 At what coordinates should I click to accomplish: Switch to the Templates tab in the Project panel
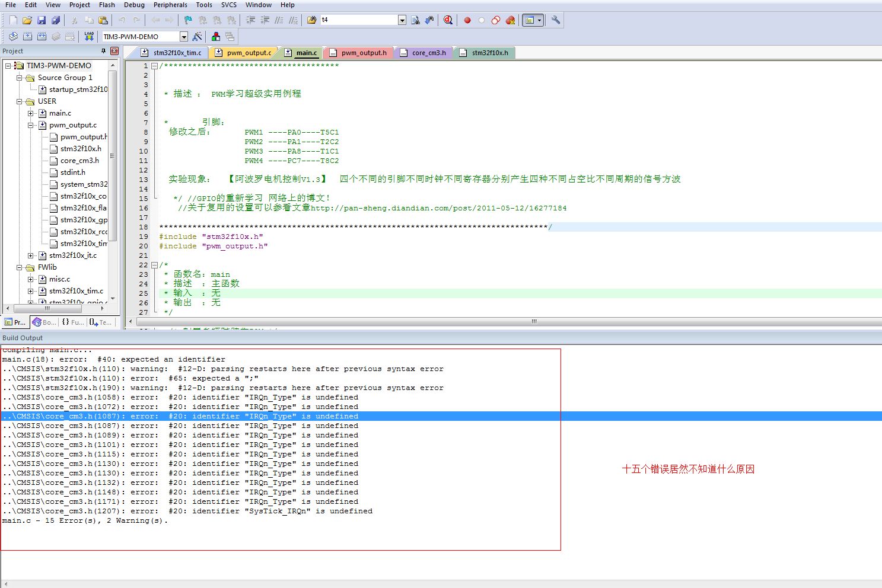tap(101, 322)
